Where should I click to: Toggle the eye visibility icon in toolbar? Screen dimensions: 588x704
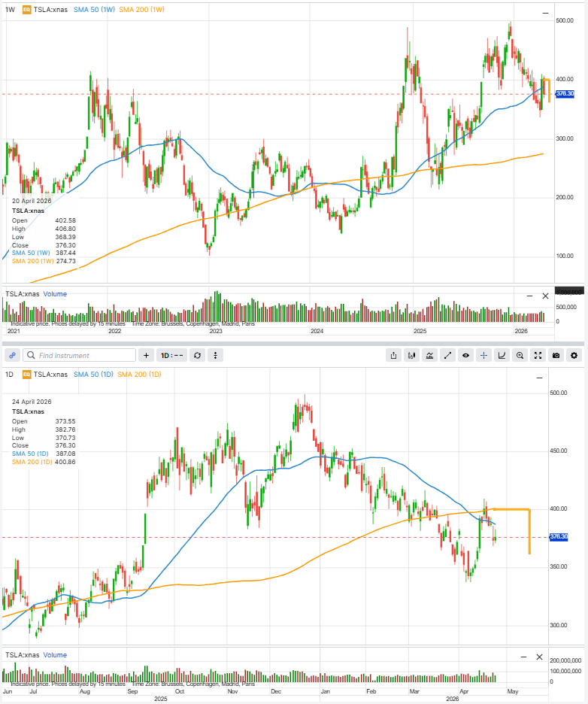pyautogui.click(x=466, y=355)
